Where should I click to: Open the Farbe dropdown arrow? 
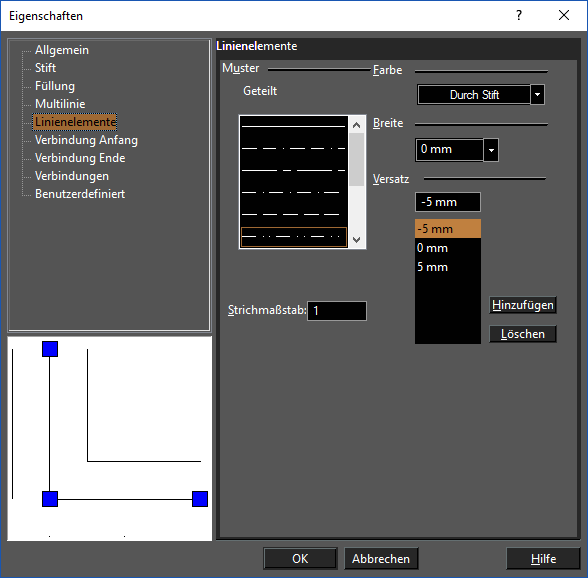tap(537, 95)
